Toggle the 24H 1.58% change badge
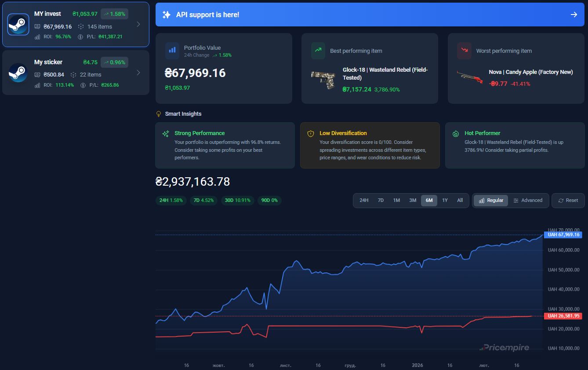The height and width of the screenshot is (370, 588). 171,200
